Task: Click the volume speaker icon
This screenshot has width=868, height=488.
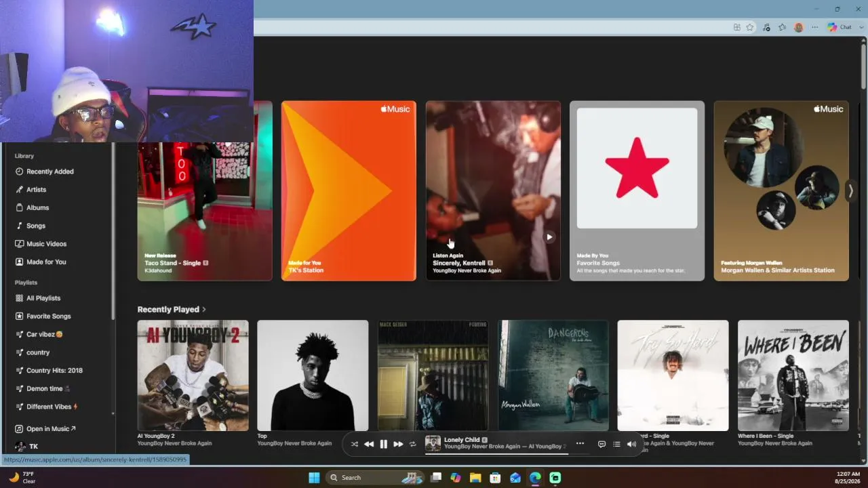Action: (631, 444)
